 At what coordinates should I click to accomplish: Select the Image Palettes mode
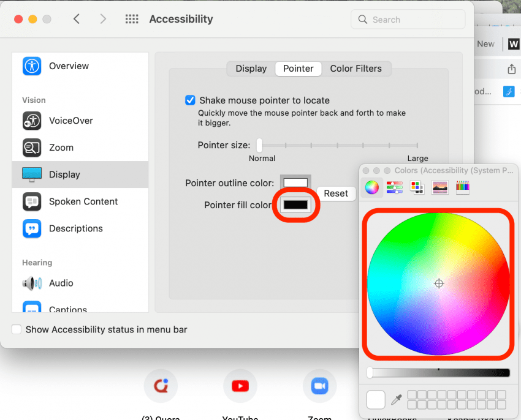pos(439,187)
